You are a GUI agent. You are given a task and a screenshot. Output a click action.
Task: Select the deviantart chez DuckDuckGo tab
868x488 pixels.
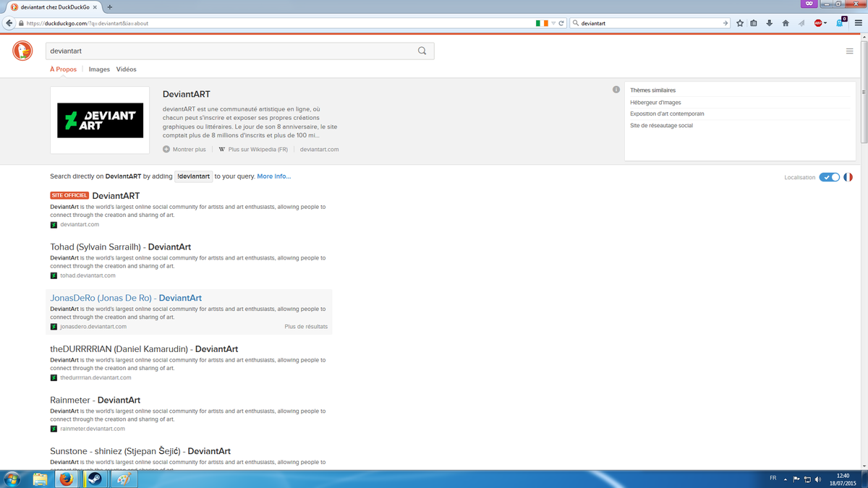[x=55, y=7]
